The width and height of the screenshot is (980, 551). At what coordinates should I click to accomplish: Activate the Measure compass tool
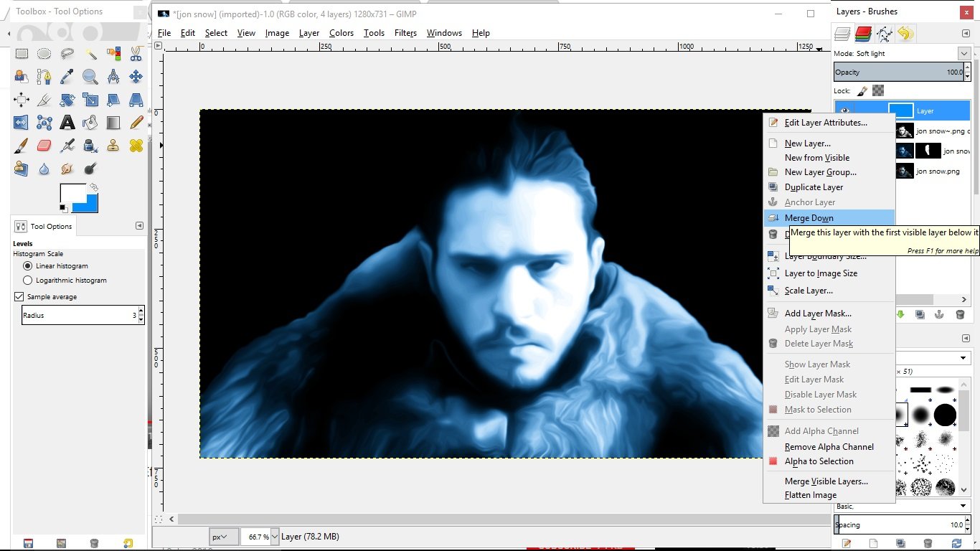(113, 77)
